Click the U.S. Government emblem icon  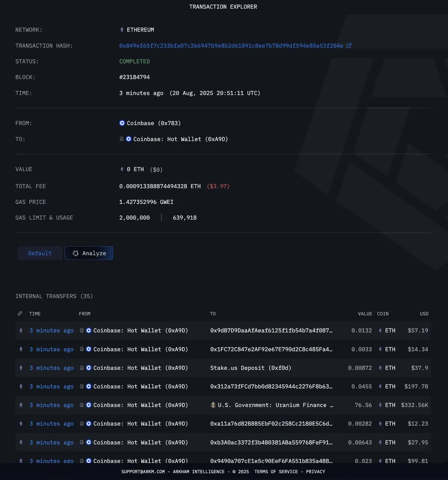pyautogui.click(x=213, y=405)
